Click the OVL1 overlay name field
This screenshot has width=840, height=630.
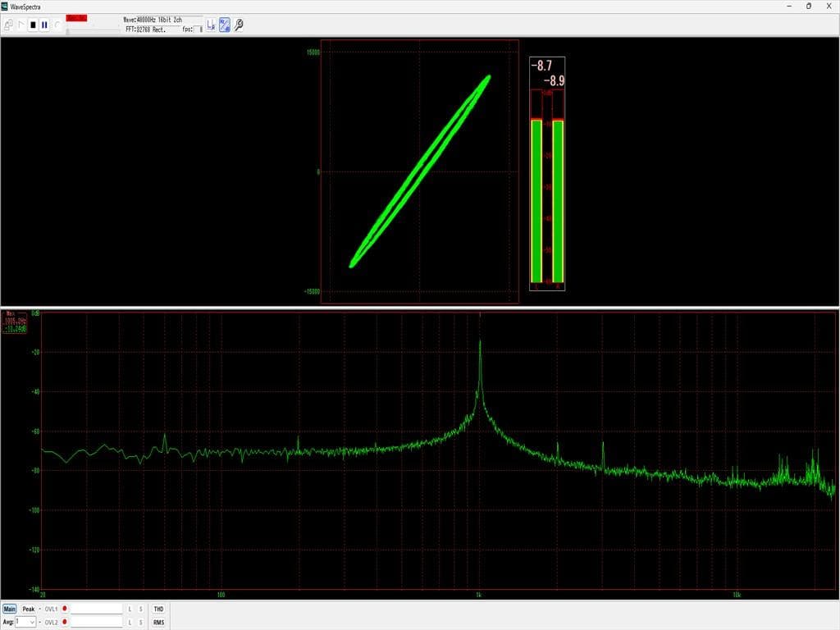coord(95,609)
